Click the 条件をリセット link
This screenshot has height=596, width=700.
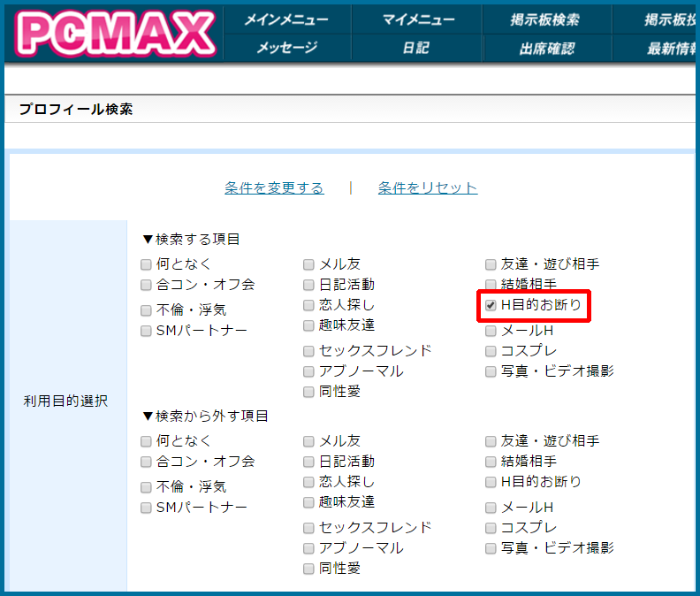click(x=428, y=187)
